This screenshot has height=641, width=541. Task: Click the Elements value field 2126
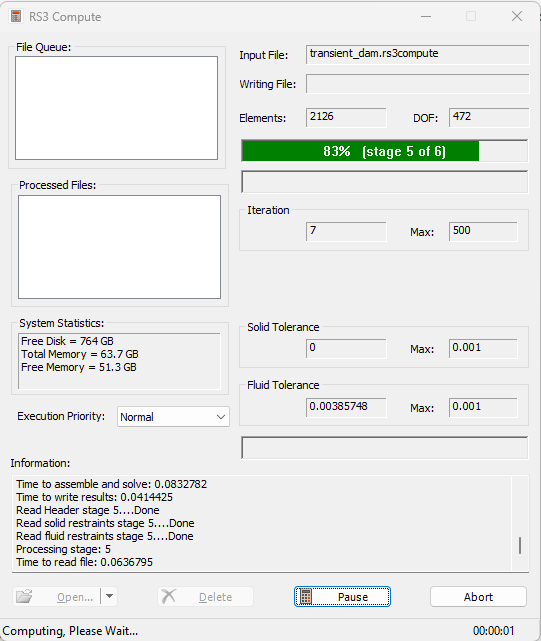coord(346,117)
